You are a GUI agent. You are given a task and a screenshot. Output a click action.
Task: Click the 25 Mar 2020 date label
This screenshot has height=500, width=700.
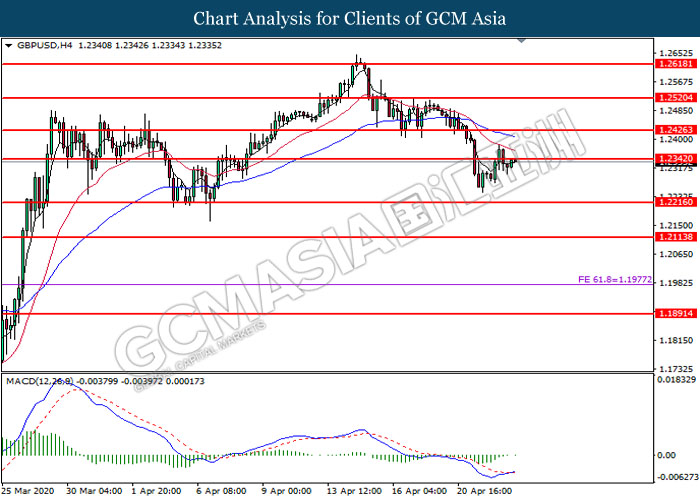click(28, 491)
